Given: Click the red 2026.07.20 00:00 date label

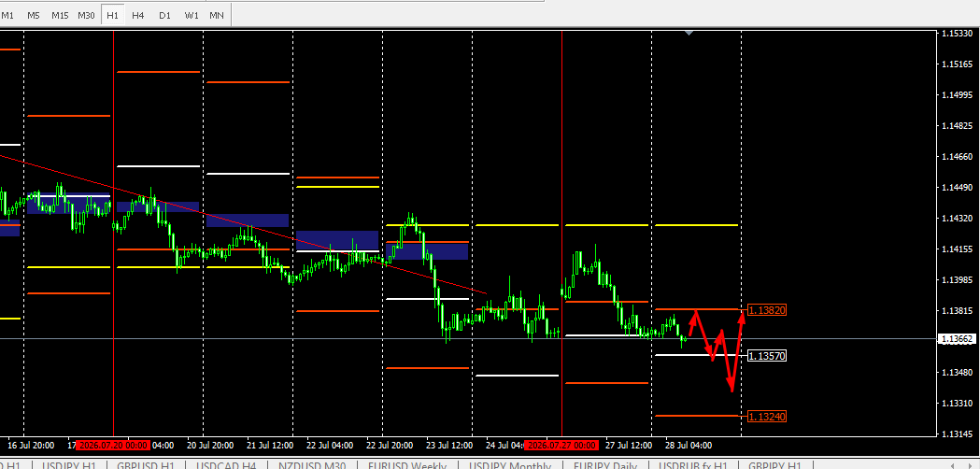Looking at the screenshot, I should [x=113, y=446].
